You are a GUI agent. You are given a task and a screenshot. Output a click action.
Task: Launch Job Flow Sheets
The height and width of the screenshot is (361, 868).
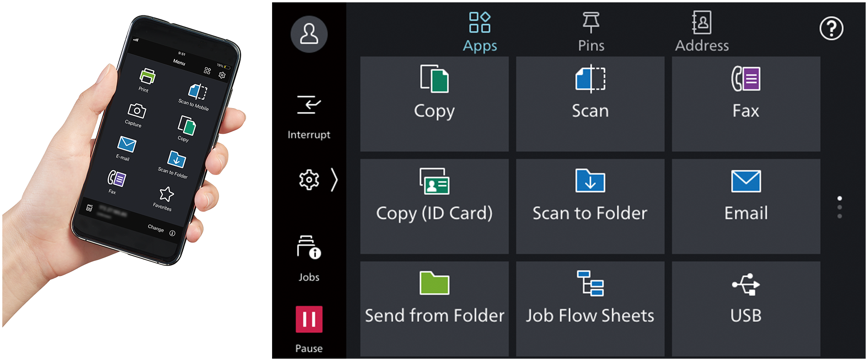[590, 308]
